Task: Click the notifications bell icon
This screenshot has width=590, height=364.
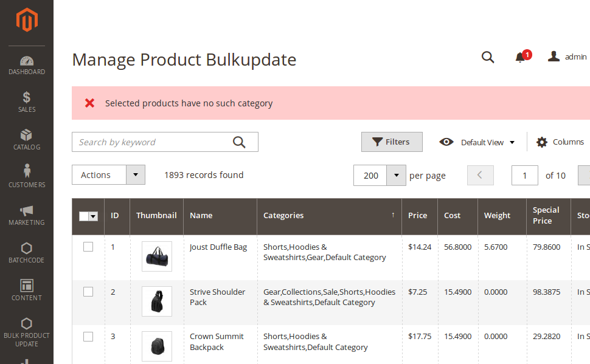Action: (520, 57)
